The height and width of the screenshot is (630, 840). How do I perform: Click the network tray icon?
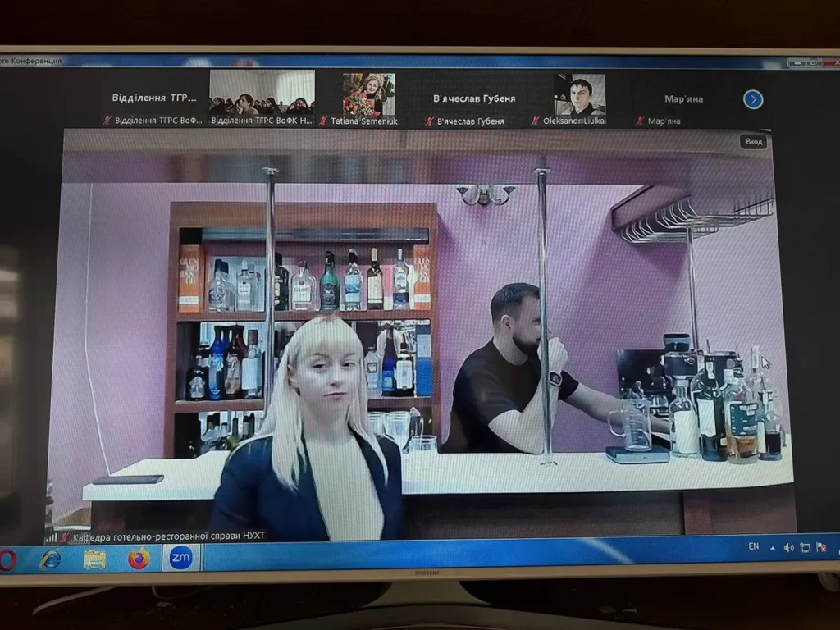click(x=805, y=547)
